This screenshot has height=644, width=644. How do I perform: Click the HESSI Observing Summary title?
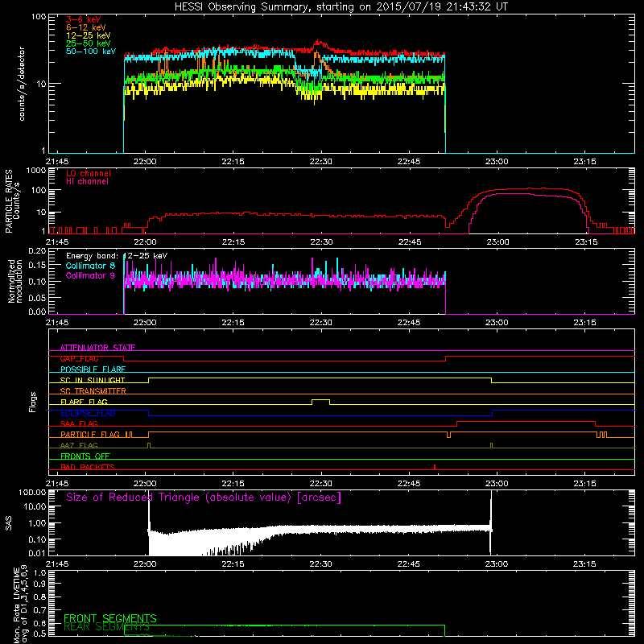tap(341, 7)
